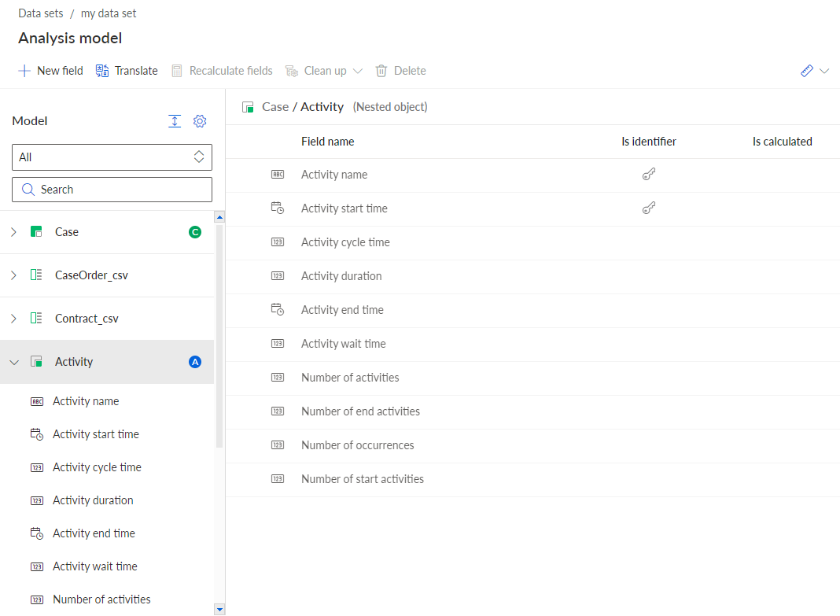Click the Is calculated column header

tap(782, 142)
